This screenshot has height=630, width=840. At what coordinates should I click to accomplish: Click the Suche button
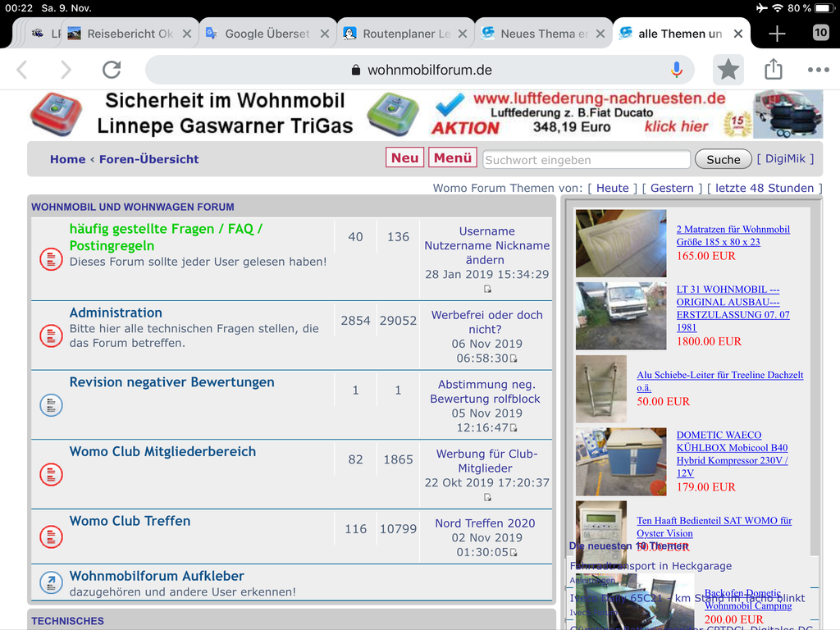[724, 159]
